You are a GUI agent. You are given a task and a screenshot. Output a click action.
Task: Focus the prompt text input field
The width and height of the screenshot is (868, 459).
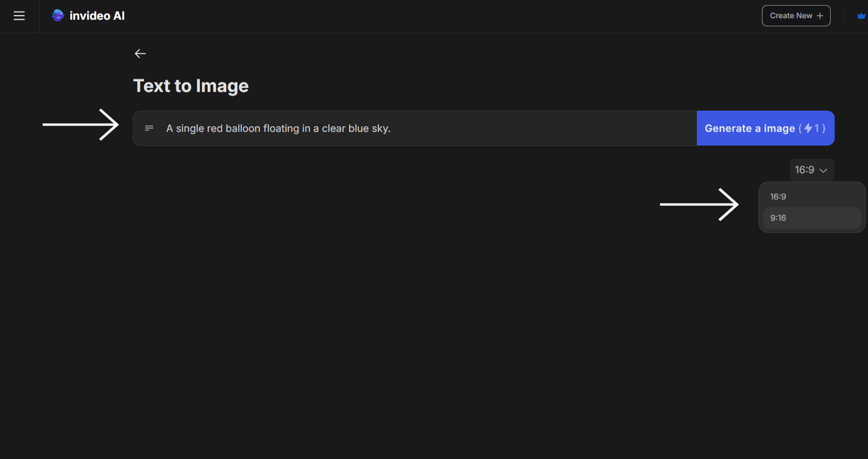click(x=496, y=128)
